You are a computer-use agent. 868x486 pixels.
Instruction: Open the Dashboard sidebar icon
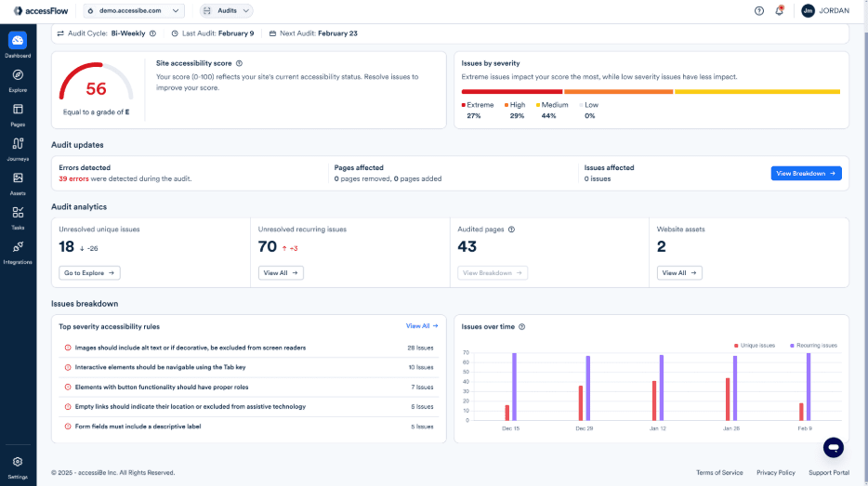point(18,40)
